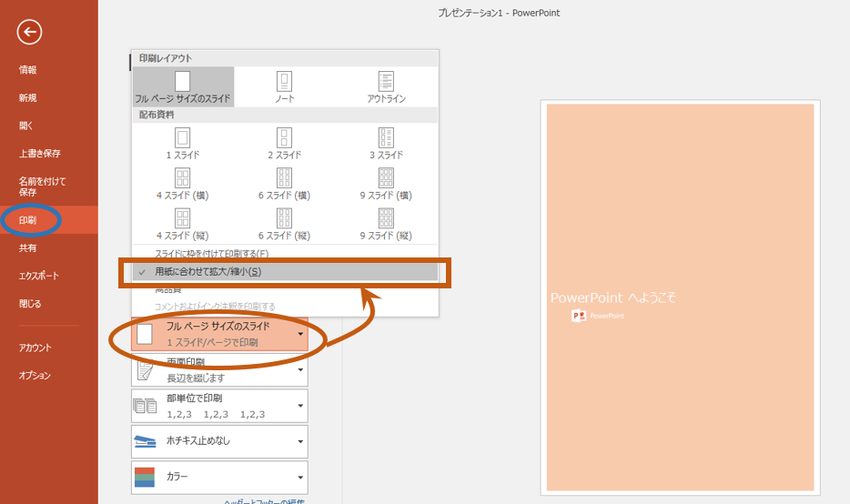Click the back arrow circle icon

pyautogui.click(x=29, y=33)
